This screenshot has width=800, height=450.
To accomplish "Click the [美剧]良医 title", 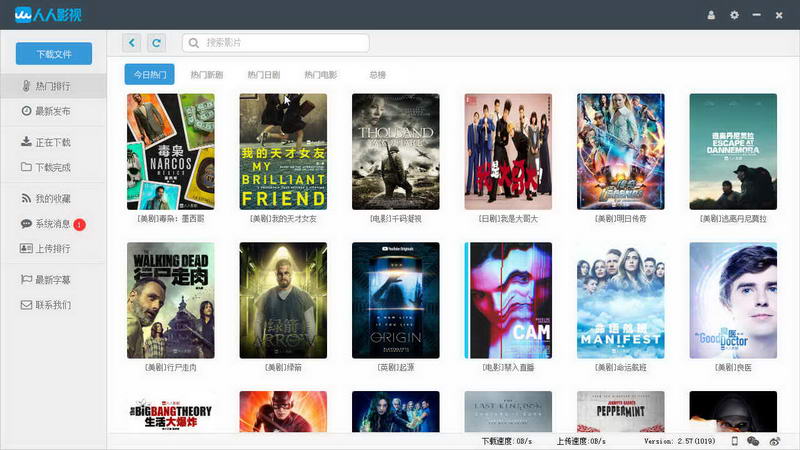I will (x=733, y=367).
